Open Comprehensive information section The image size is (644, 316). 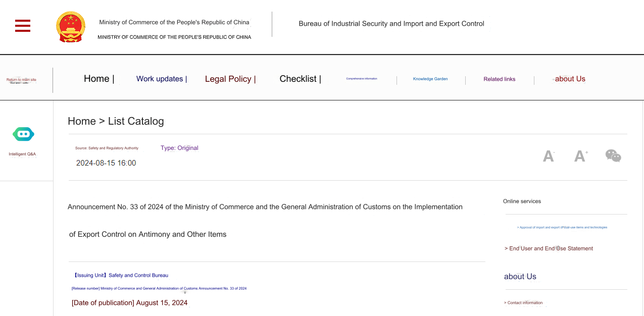point(362,79)
